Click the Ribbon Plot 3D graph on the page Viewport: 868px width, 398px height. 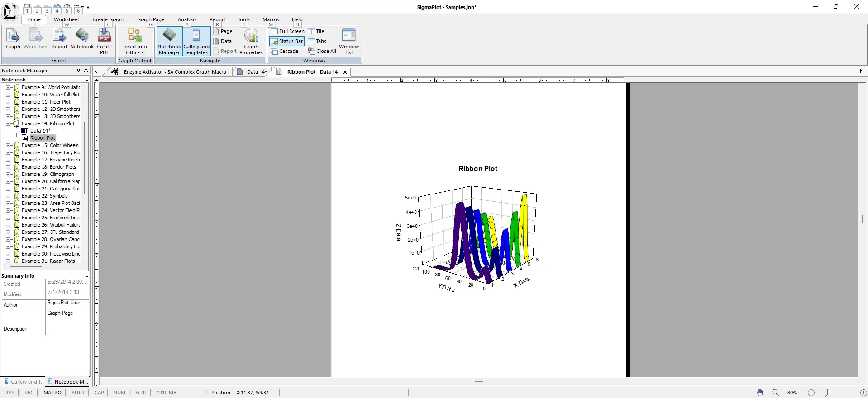(x=470, y=239)
